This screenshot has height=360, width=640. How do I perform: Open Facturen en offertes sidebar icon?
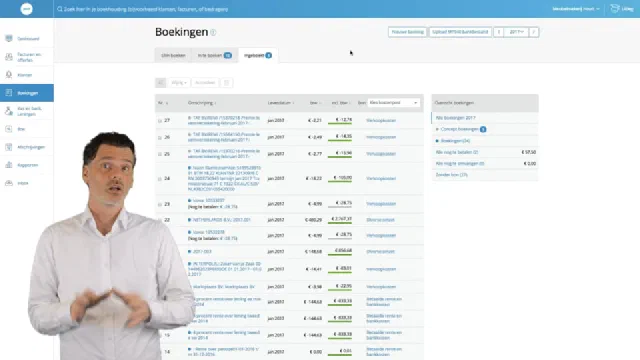(x=9, y=57)
